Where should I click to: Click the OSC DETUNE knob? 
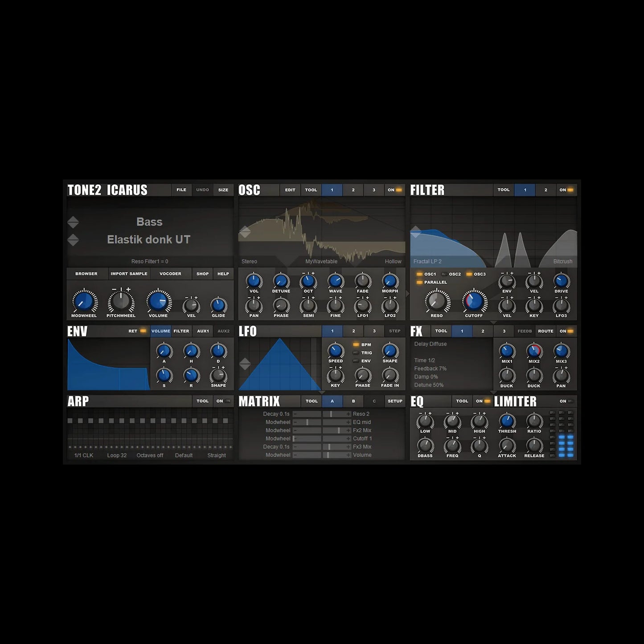(281, 281)
